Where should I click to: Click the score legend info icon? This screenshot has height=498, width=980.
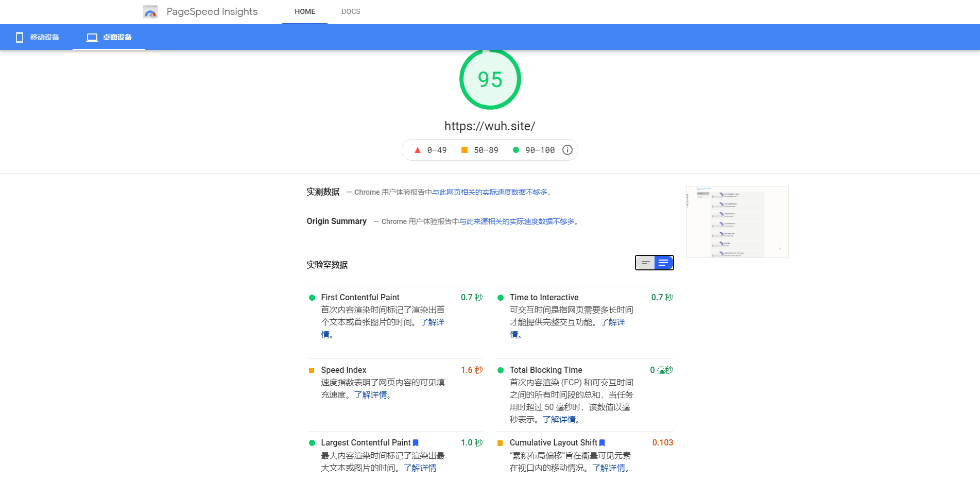click(567, 150)
